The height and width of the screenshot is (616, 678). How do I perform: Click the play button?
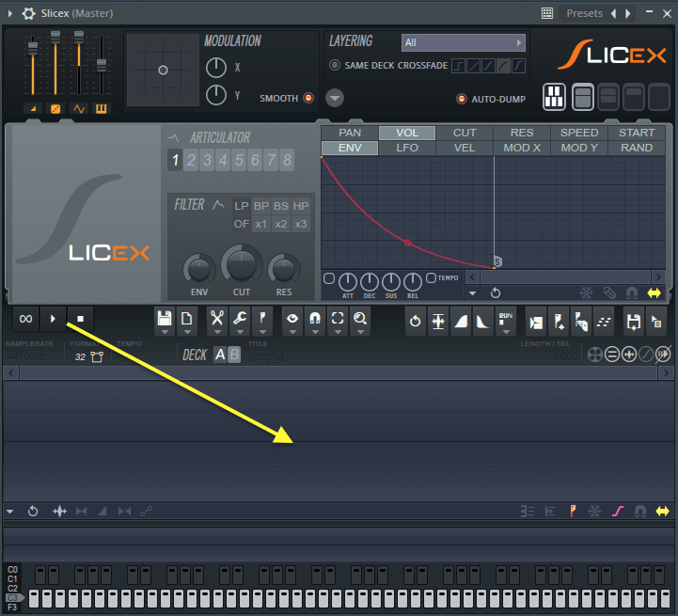point(53,319)
